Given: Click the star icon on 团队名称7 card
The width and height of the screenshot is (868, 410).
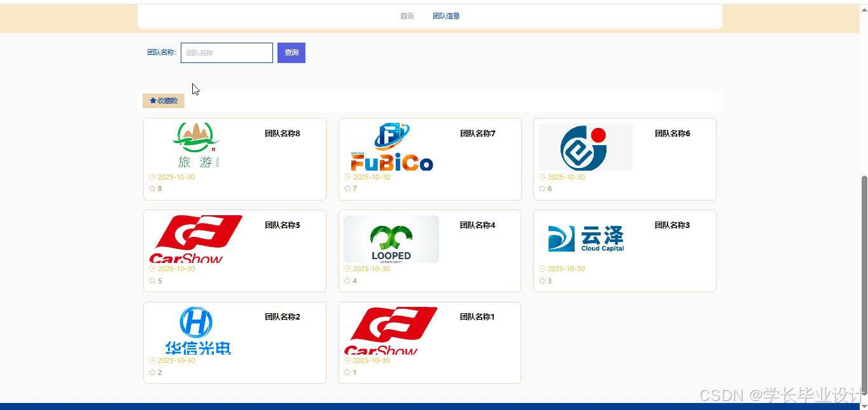Looking at the screenshot, I should pos(347,188).
